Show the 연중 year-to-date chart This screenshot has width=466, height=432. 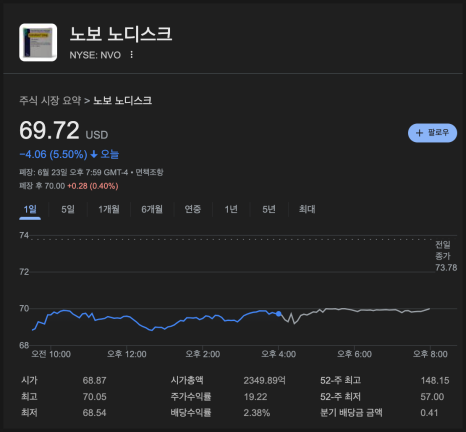[x=193, y=209]
